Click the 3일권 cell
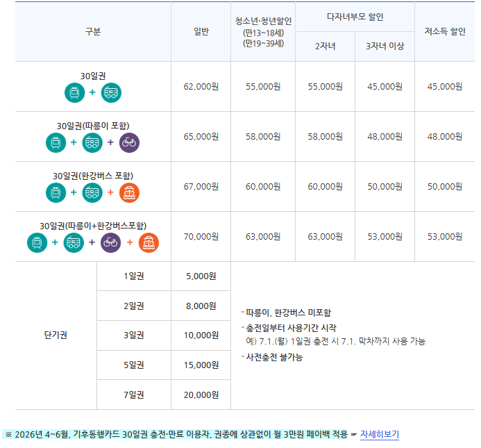This screenshot has height=448, width=481. 134,335
